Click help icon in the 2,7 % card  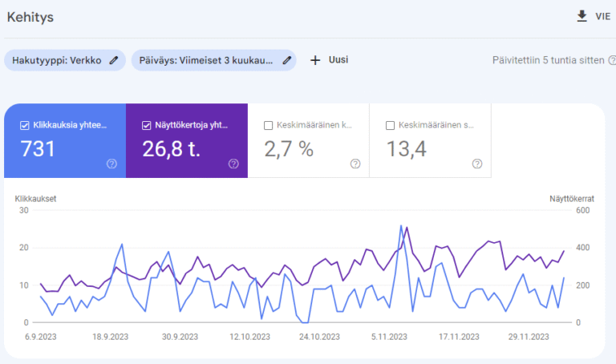pos(355,164)
